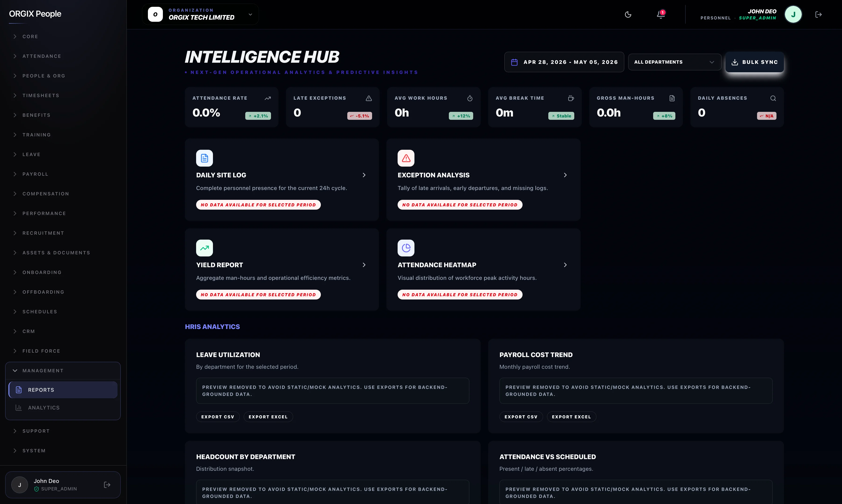Click the Bulk Sync download icon
This screenshot has height=504, width=842.
coord(735,62)
